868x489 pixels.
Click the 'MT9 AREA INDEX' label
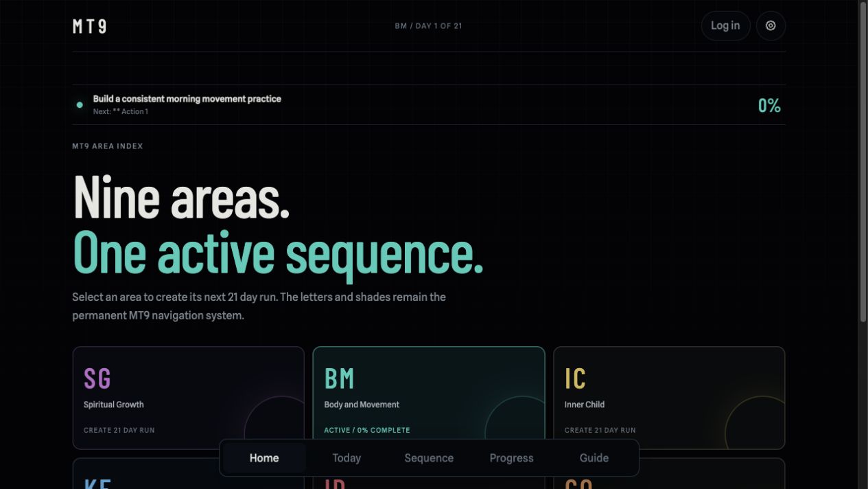pyautogui.click(x=108, y=146)
